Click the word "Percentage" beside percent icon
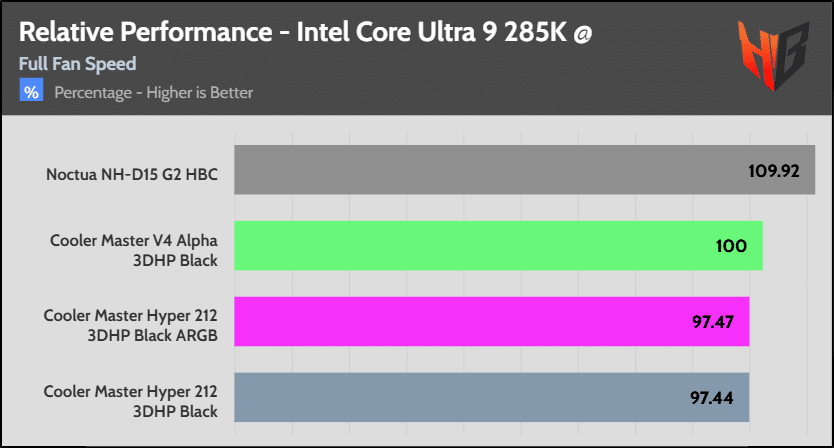The image size is (834, 448). 95,92
